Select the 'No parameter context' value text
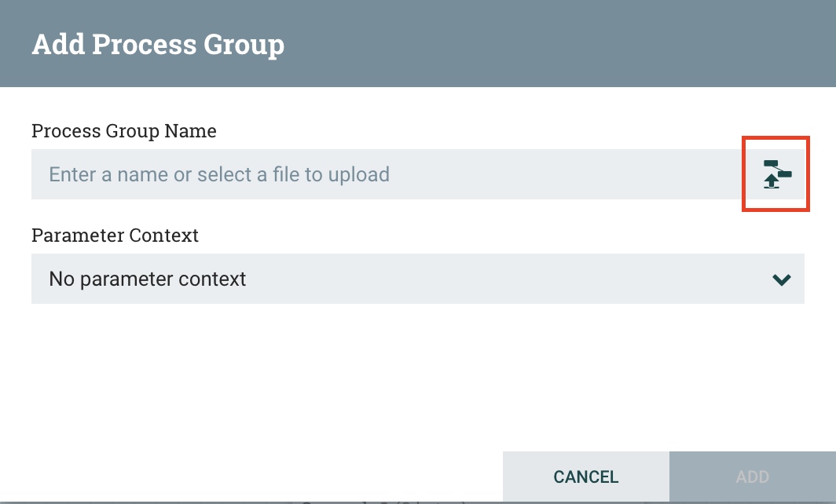 click(148, 279)
